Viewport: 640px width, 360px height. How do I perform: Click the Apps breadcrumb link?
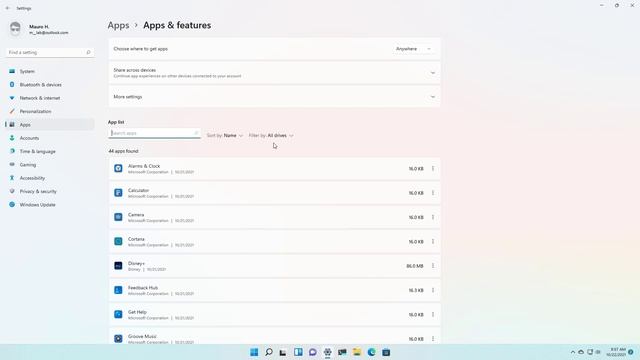(118, 25)
